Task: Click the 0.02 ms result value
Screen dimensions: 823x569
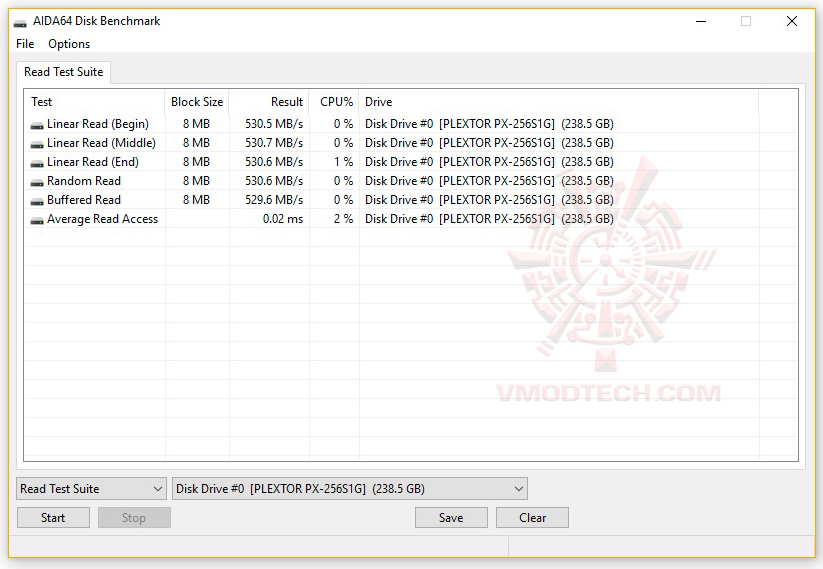Action: coord(283,219)
